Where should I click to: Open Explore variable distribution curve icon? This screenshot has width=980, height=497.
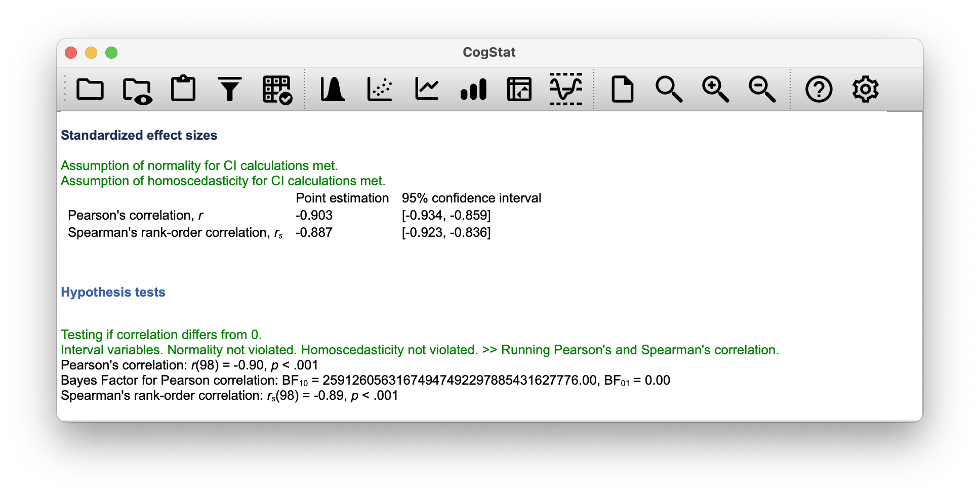pyautogui.click(x=333, y=90)
